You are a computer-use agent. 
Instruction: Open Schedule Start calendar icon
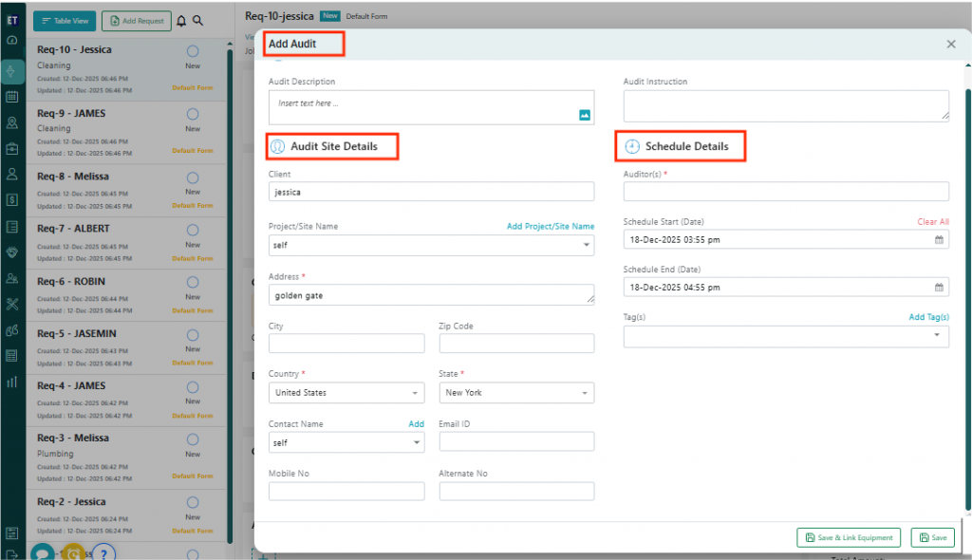(939, 240)
